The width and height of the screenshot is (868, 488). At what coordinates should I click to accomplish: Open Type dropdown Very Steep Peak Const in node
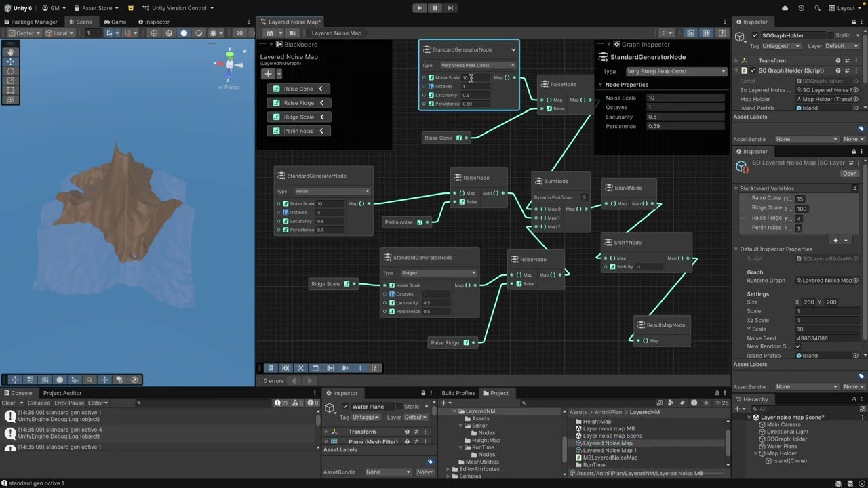click(477, 65)
